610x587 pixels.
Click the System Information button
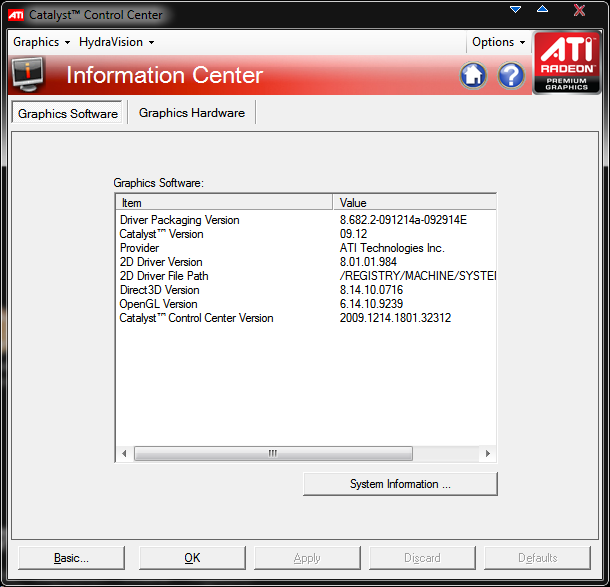(400, 484)
